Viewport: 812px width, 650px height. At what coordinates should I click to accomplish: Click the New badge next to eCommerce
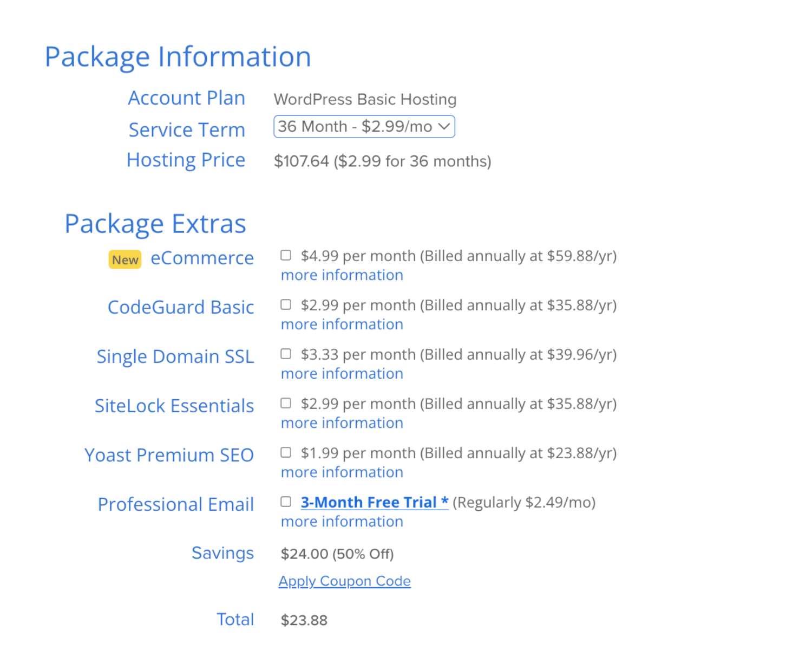pyautogui.click(x=125, y=260)
